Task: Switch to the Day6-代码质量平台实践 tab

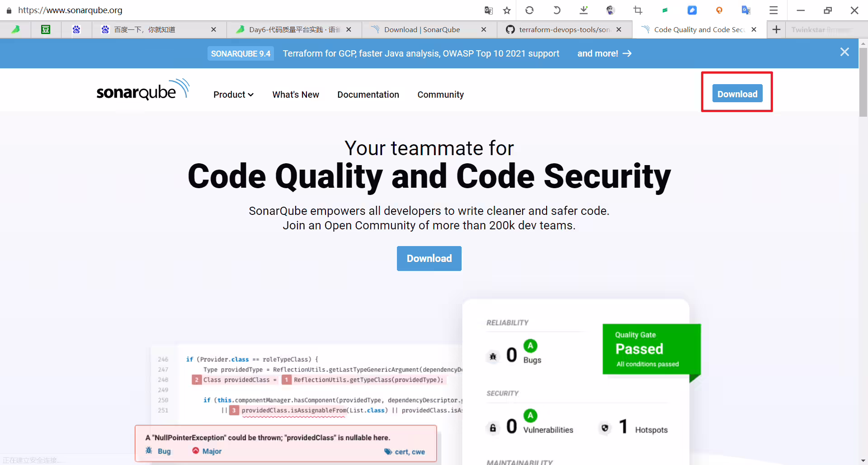Action: [294, 29]
